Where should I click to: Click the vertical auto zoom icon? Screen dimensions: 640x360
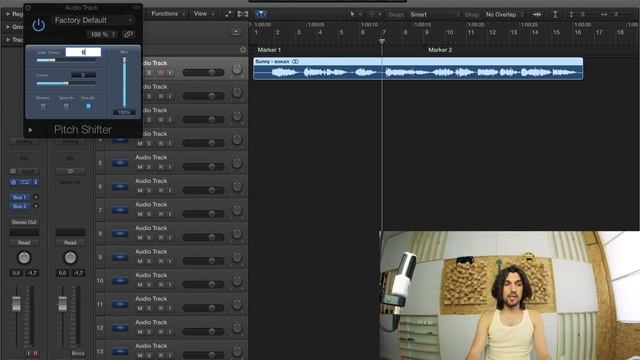[555, 14]
